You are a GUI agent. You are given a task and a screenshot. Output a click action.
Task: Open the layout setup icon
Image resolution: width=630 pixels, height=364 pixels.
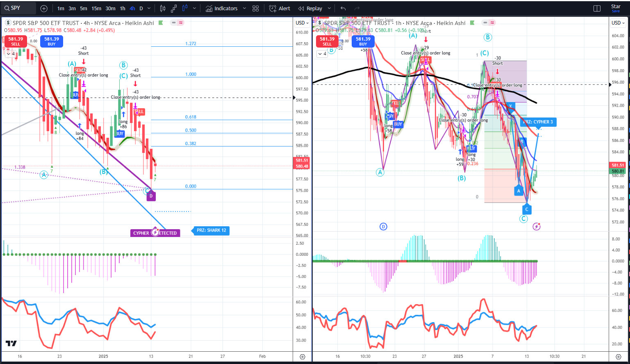597,9
